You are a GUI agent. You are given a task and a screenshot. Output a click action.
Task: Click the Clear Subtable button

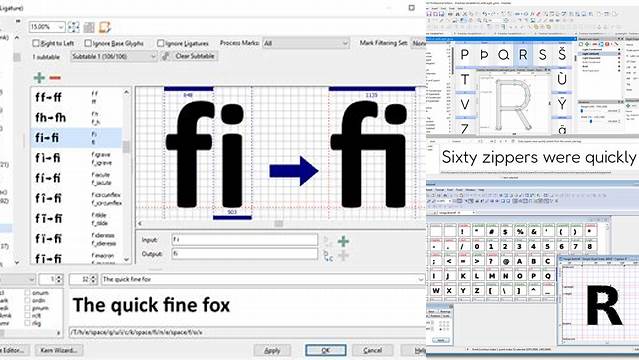point(195,56)
